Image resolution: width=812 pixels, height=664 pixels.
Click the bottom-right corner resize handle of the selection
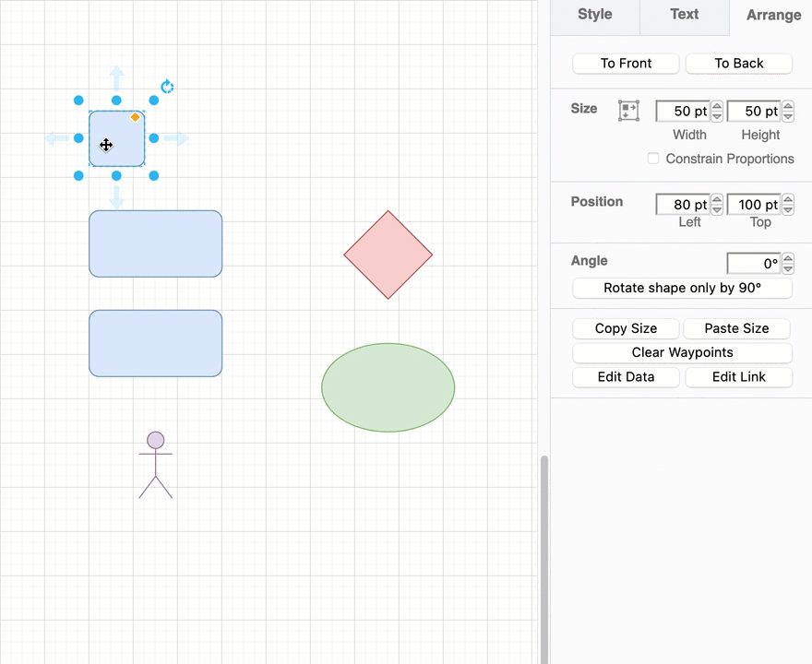pos(153,175)
